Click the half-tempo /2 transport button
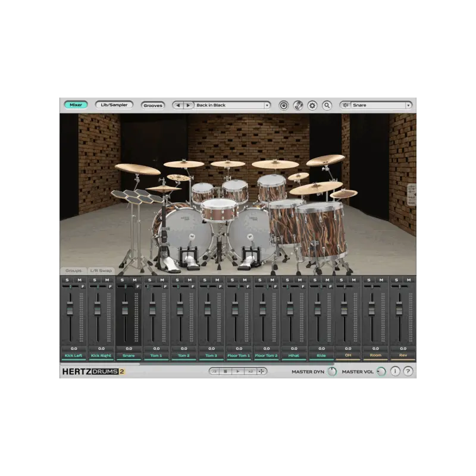The height and width of the screenshot is (476, 476). [214, 371]
